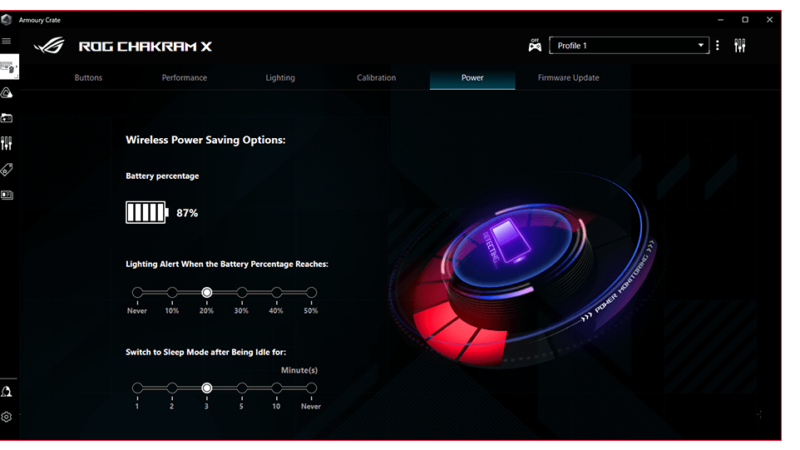Toggle the game controller mode icon beside the profile box

pos(534,45)
